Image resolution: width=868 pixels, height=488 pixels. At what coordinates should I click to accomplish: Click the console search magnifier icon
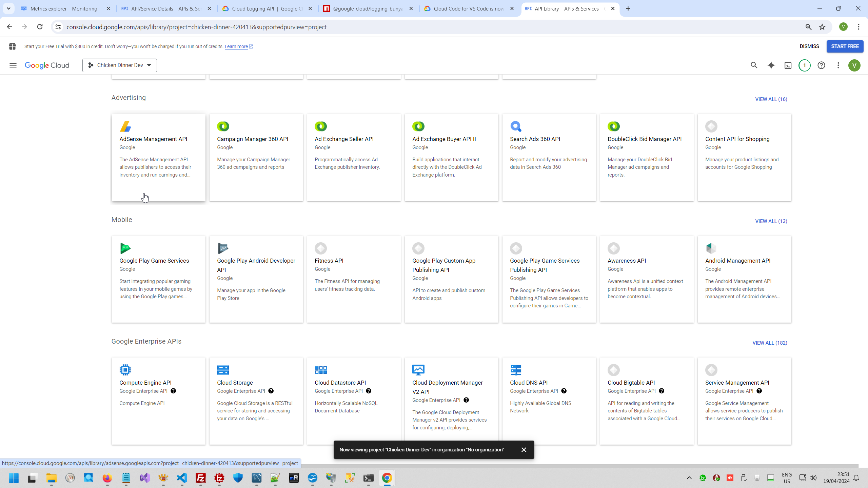click(754, 65)
